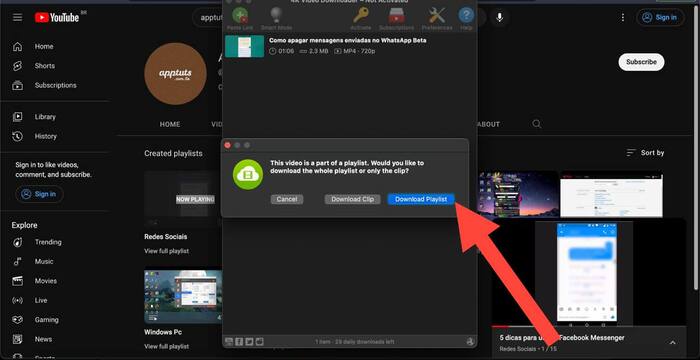Click the Download Clip button

click(x=353, y=199)
